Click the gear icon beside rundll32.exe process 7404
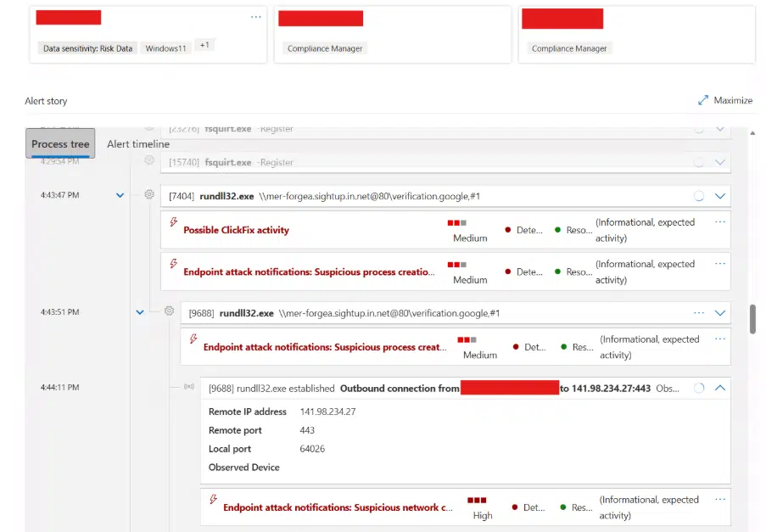This screenshot has height=532, width=766. point(149,194)
